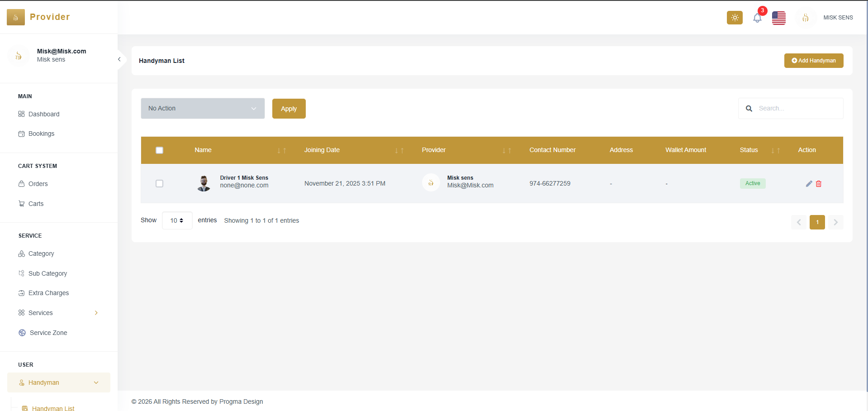Image resolution: width=868 pixels, height=411 pixels.
Task: Click the Misk sens provider avatar in the table
Action: point(431,182)
